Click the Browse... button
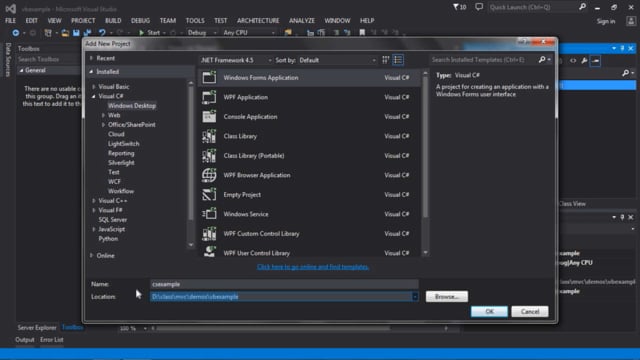This screenshot has width=640, height=360. point(447,297)
